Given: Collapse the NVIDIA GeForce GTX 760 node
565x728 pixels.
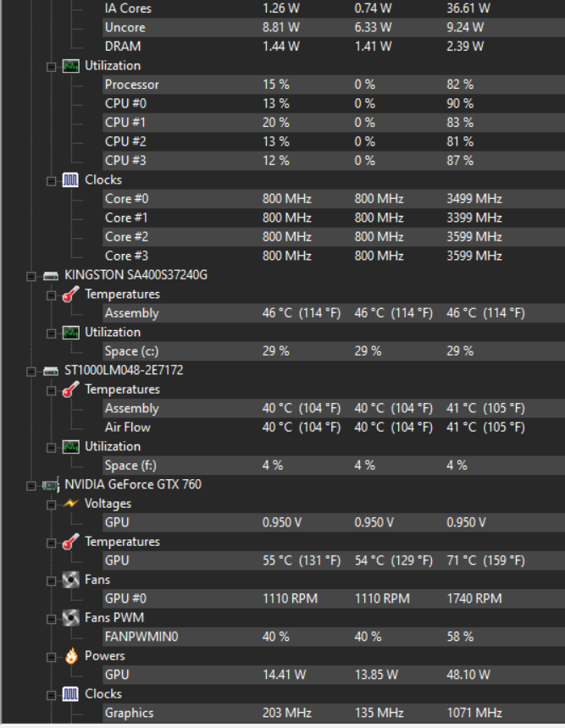Looking at the screenshot, I should coord(31,486).
